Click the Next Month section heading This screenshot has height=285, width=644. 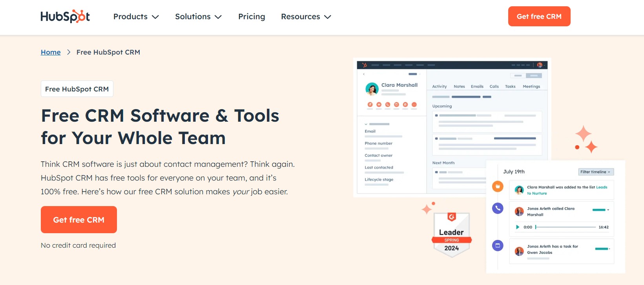tap(443, 163)
